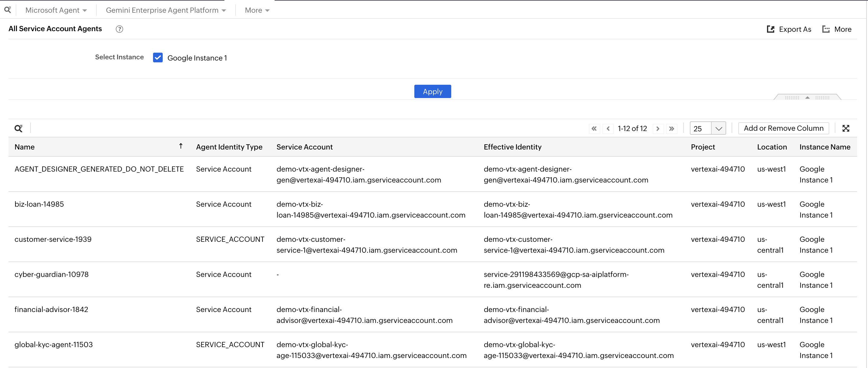Click the Apply button
Image resolution: width=868 pixels, height=368 pixels.
point(433,91)
